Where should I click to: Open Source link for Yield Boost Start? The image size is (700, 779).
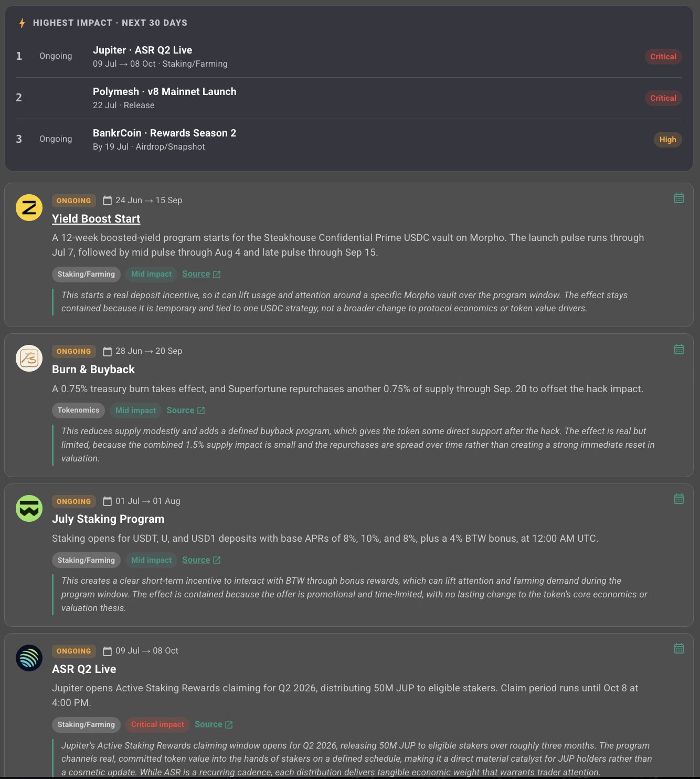(x=201, y=274)
